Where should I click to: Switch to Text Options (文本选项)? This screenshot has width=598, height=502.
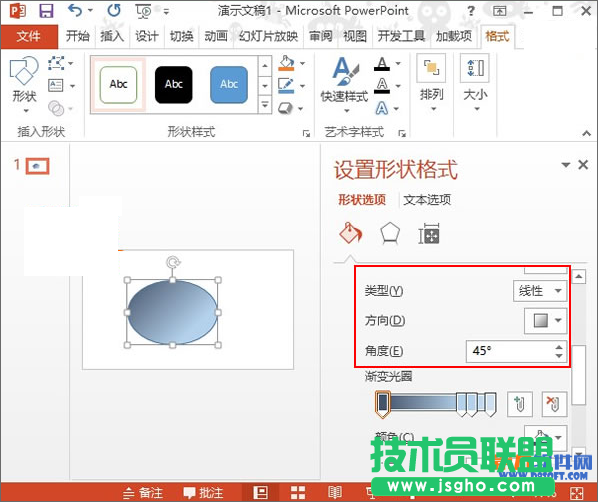click(x=427, y=200)
